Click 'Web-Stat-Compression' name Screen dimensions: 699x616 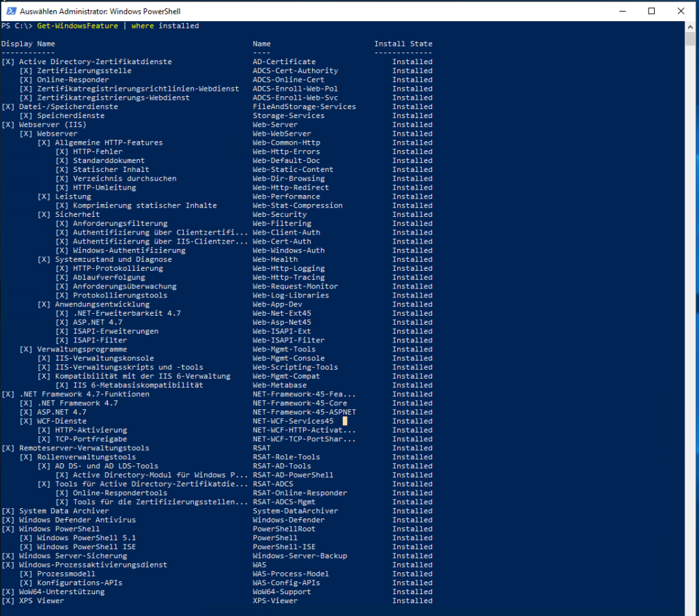(x=298, y=205)
